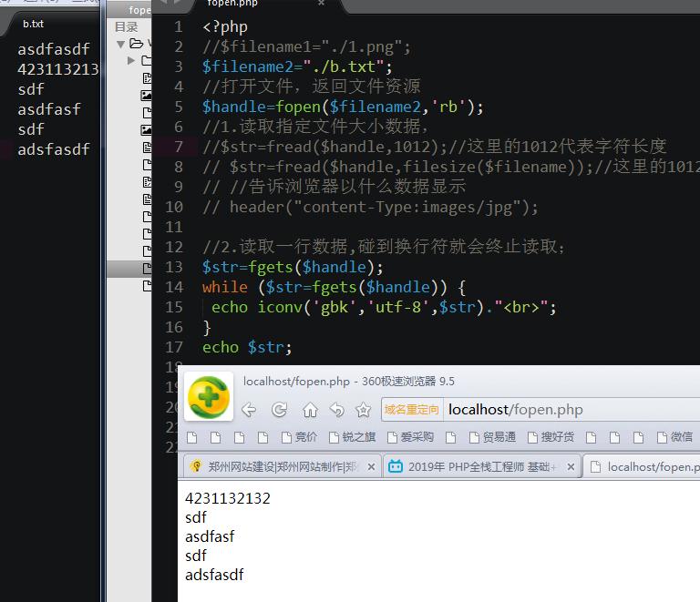
Task: Click the highlighted selected file in sidebar
Action: coord(129,269)
